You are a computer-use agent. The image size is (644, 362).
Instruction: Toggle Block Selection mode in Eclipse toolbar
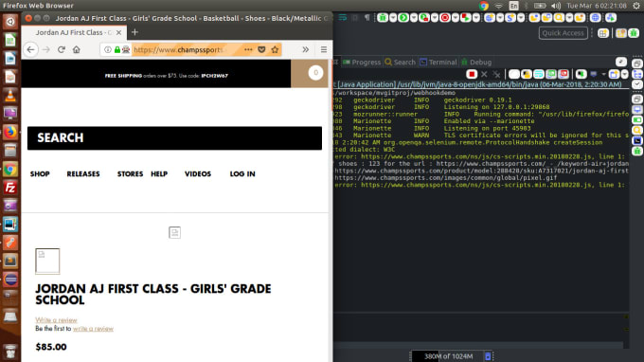[x=355, y=18]
